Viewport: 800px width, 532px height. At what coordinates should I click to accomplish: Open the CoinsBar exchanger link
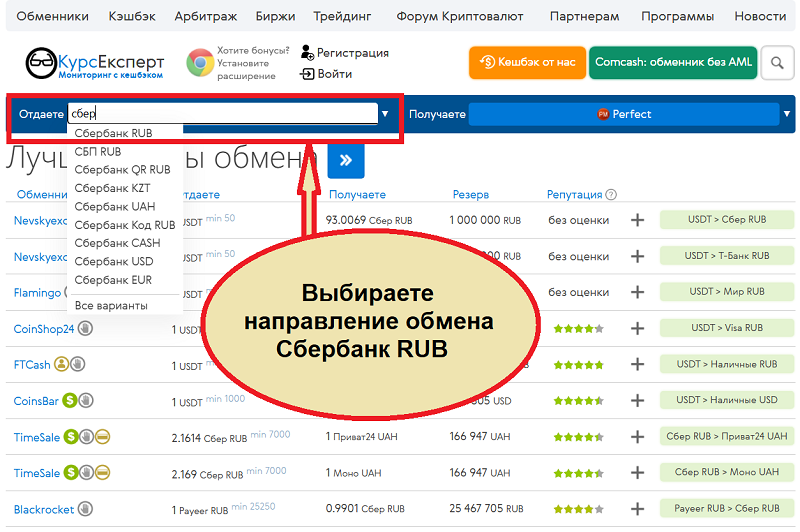click(x=36, y=401)
